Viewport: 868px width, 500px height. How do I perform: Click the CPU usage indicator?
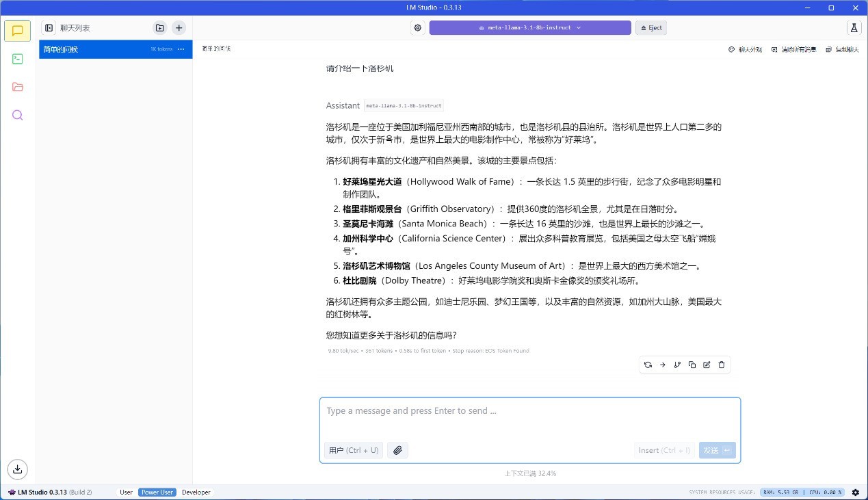coord(826,492)
